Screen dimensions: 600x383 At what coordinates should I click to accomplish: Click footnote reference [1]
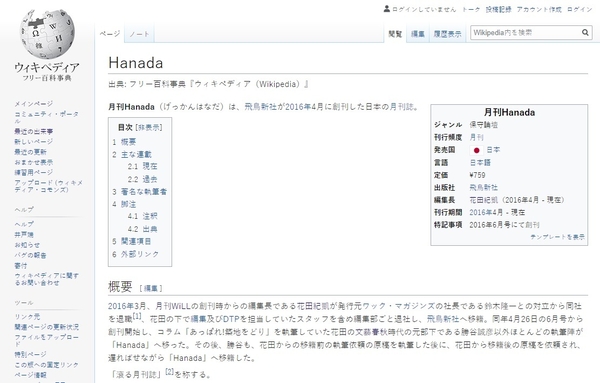coord(137,316)
